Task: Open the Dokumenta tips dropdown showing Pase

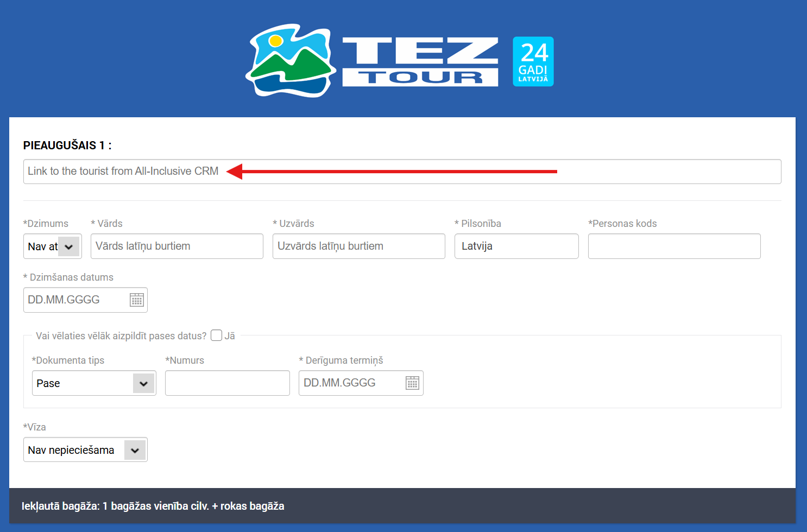Action: pos(143,383)
